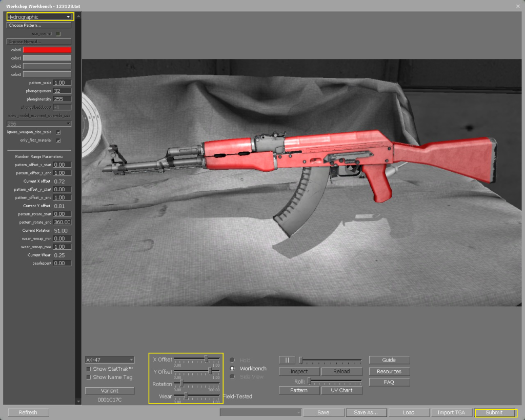Image resolution: width=525 pixels, height=420 pixels.
Task: Open the Guide
Action: click(x=389, y=359)
